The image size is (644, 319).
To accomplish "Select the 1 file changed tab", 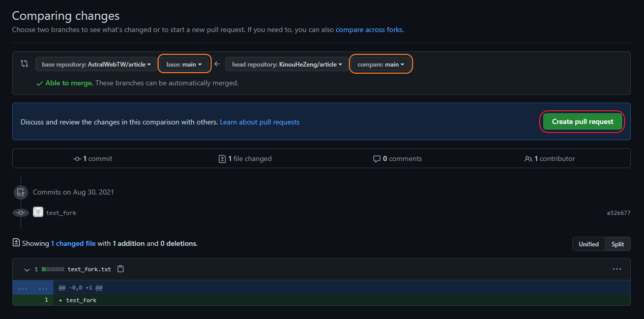I will coord(245,158).
